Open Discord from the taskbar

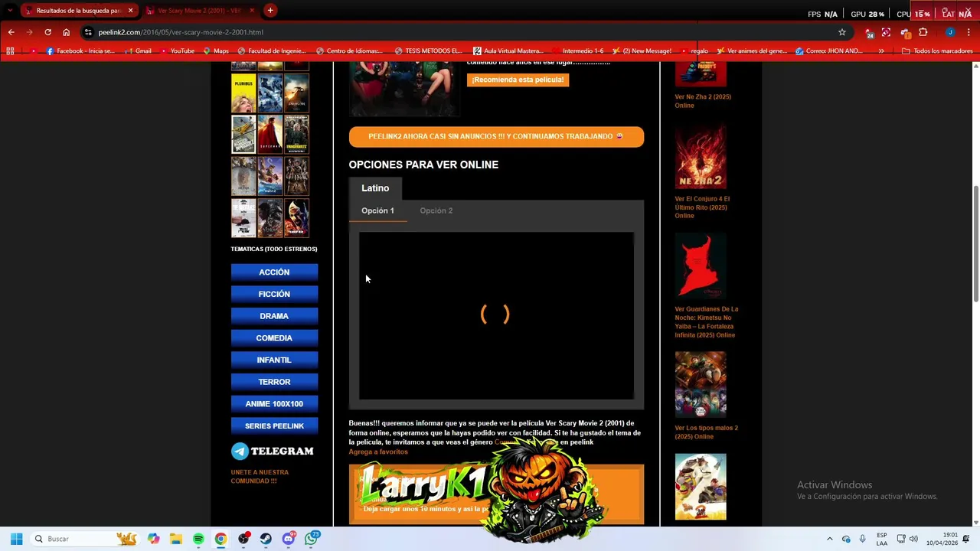pyautogui.click(x=289, y=539)
